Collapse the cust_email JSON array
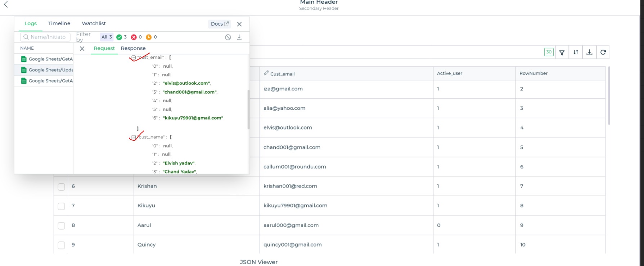The height and width of the screenshot is (266, 644). (x=134, y=57)
